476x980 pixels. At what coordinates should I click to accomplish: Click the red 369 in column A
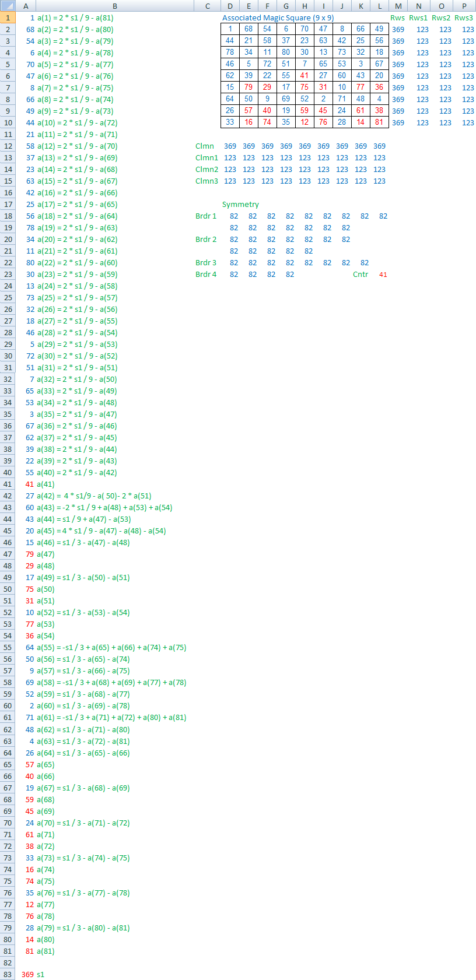pyautogui.click(x=27, y=974)
